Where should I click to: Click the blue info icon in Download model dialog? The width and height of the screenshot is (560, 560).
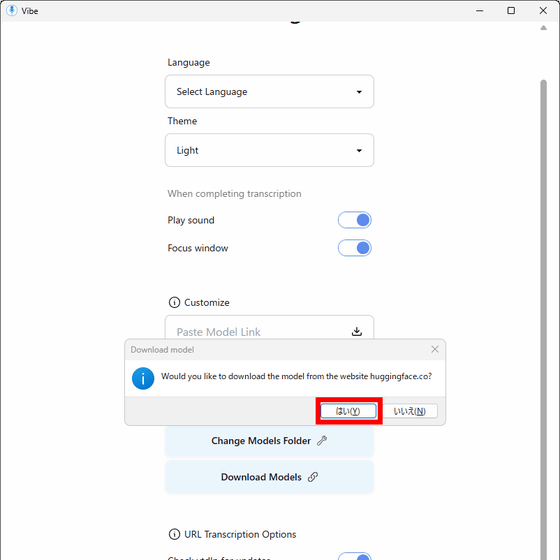(143, 378)
